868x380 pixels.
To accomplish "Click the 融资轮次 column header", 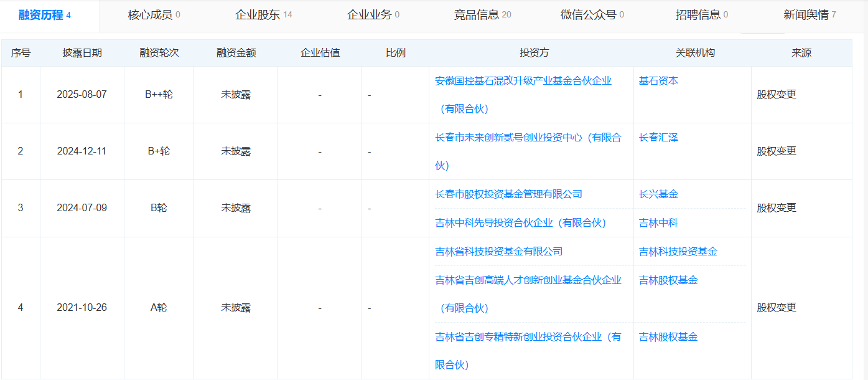I will (159, 53).
